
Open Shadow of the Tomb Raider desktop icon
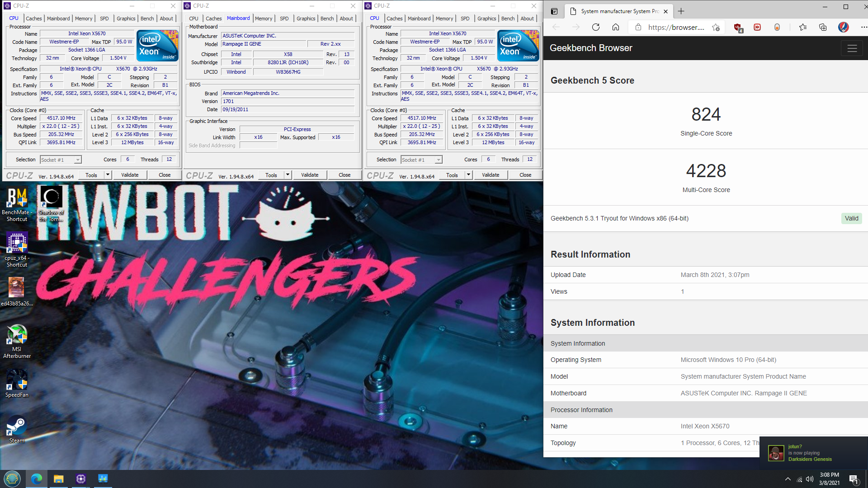[x=51, y=204]
